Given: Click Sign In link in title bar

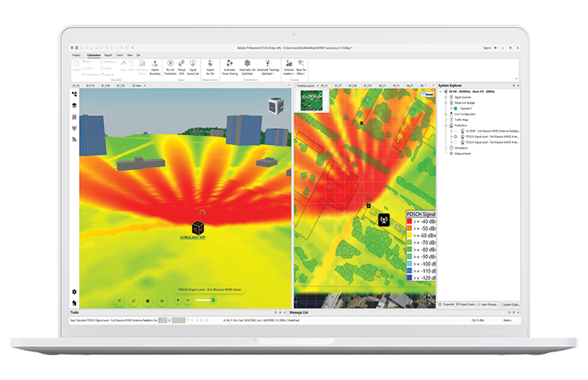Looking at the screenshot, I should [487, 48].
